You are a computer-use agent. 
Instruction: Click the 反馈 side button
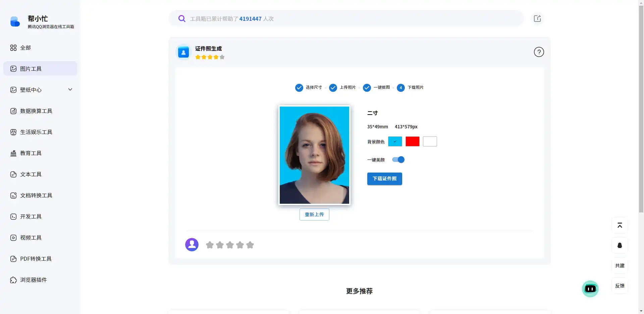coord(620,286)
